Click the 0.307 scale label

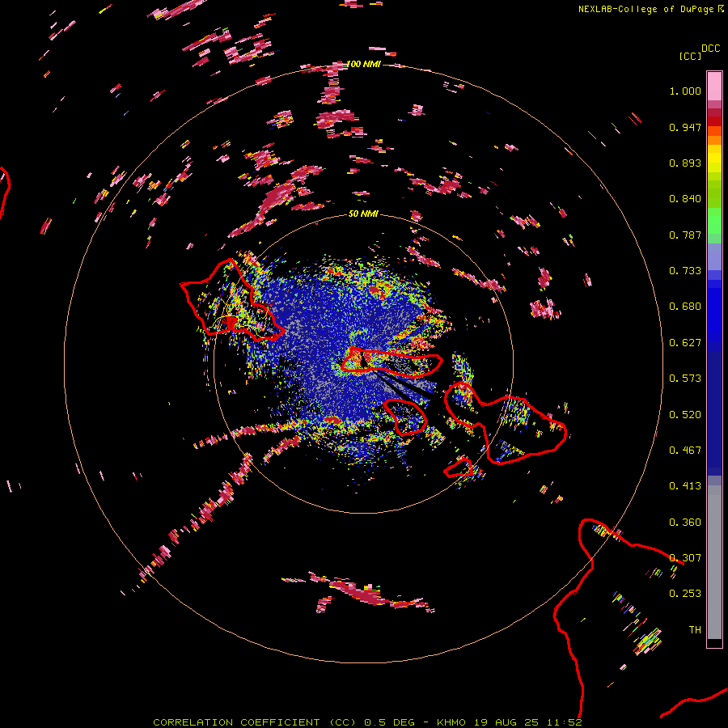point(685,558)
